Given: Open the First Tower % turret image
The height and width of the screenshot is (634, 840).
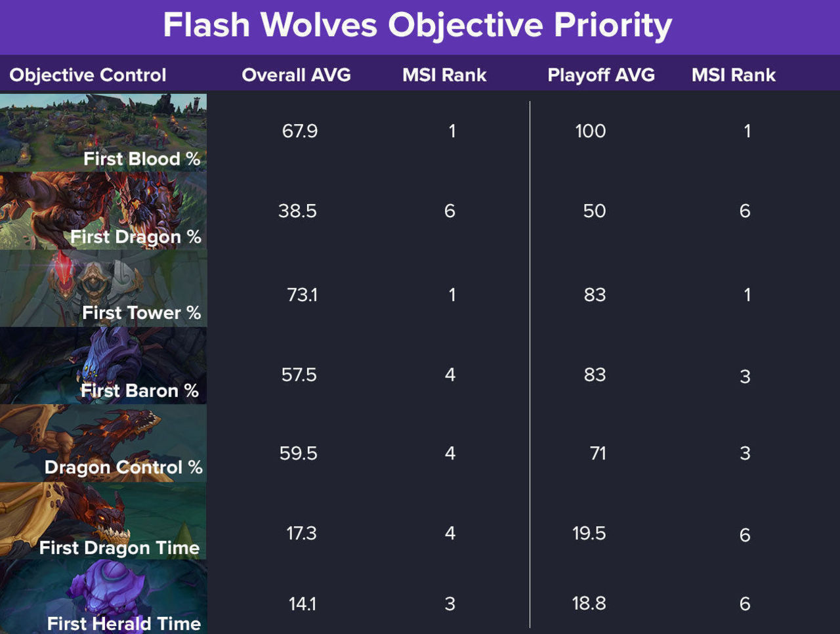Looking at the screenshot, I should point(103,288).
